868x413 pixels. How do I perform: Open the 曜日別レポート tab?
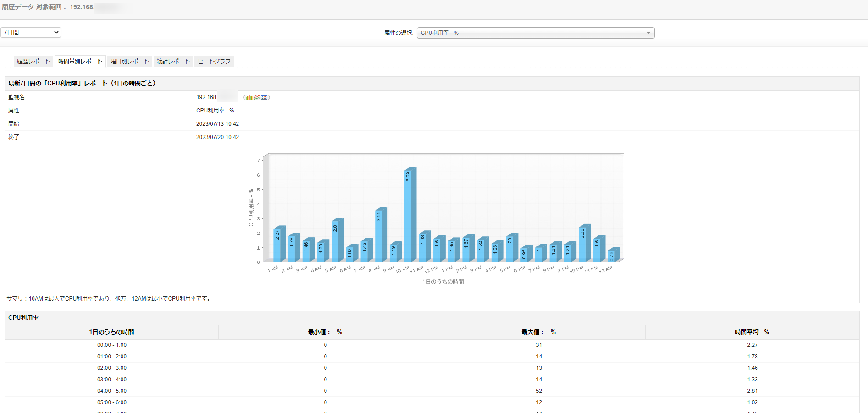[x=130, y=61]
